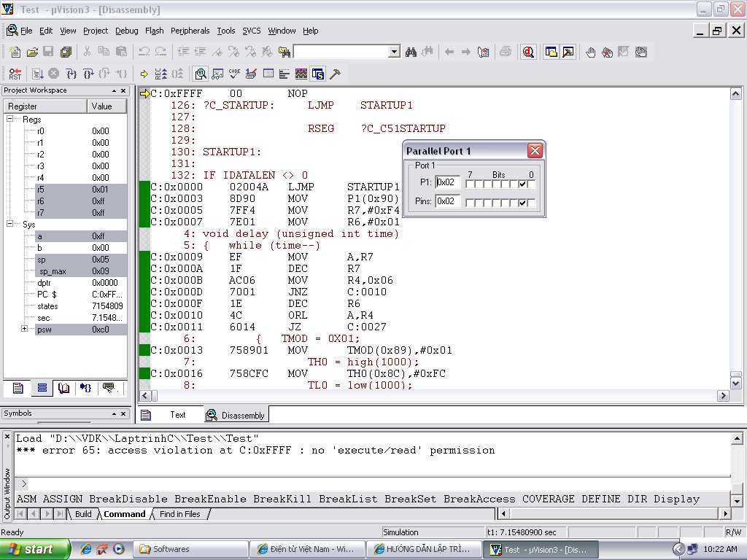This screenshot has width=747, height=560.
Task: Switch to the Text tab
Action: click(177, 415)
